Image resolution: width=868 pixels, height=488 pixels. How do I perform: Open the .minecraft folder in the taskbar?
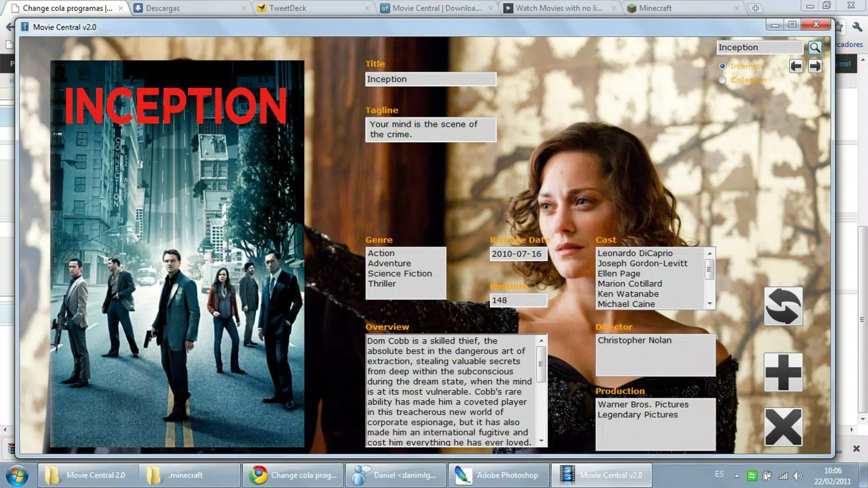(x=190, y=475)
